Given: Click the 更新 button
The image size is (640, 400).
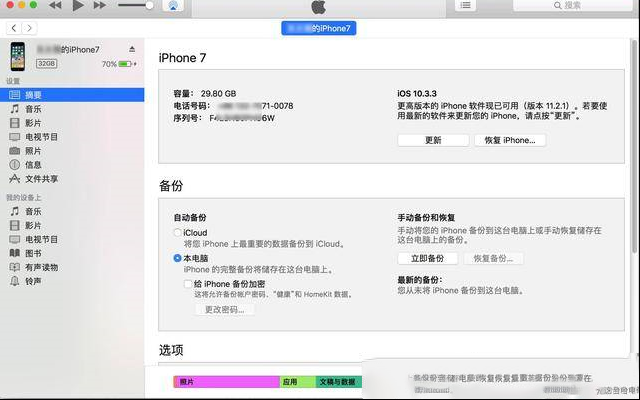Looking at the screenshot, I should 433,140.
